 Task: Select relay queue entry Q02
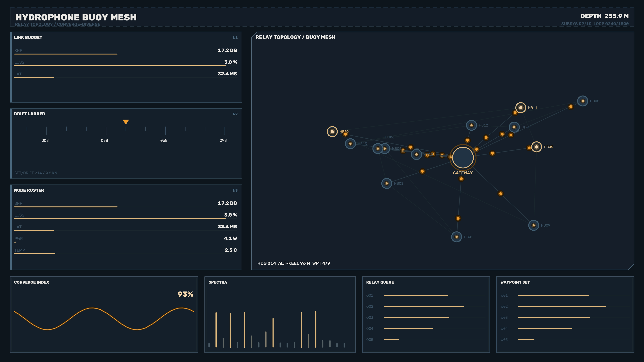click(x=415, y=306)
